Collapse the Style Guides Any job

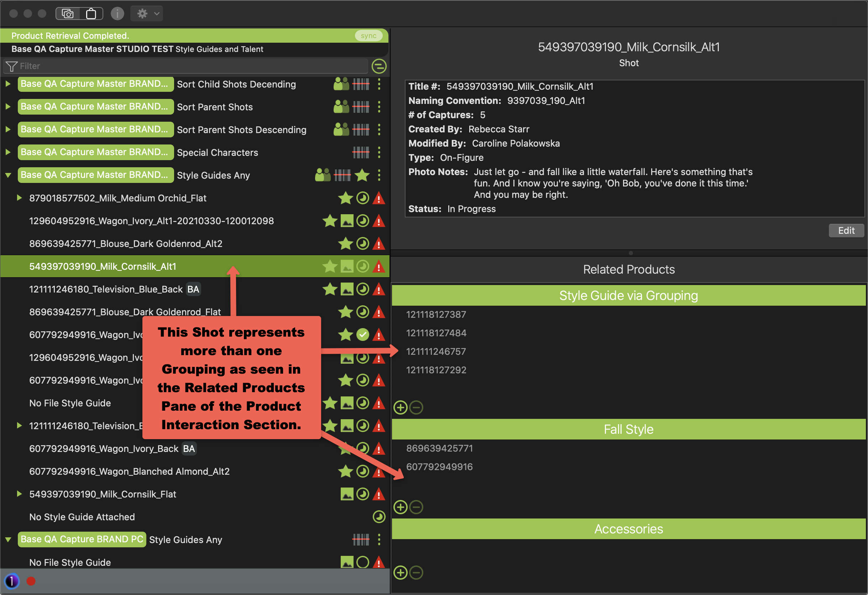coord(8,175)
